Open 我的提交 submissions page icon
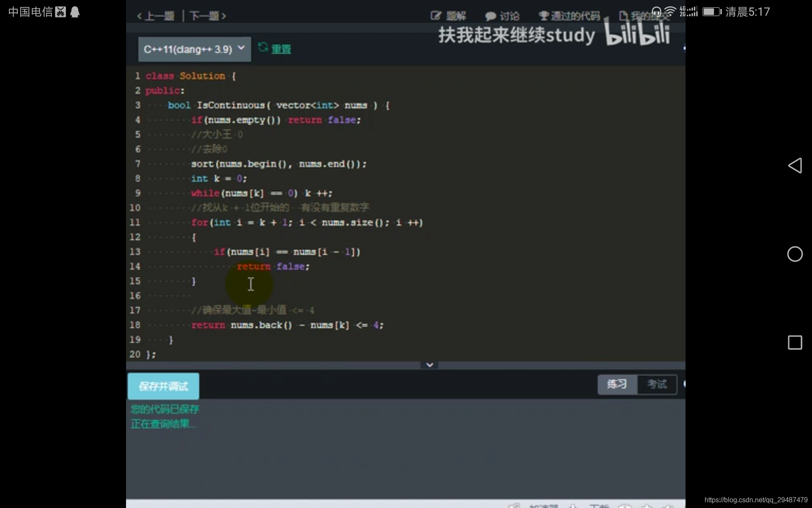812x508 pixels. [623, 16]
